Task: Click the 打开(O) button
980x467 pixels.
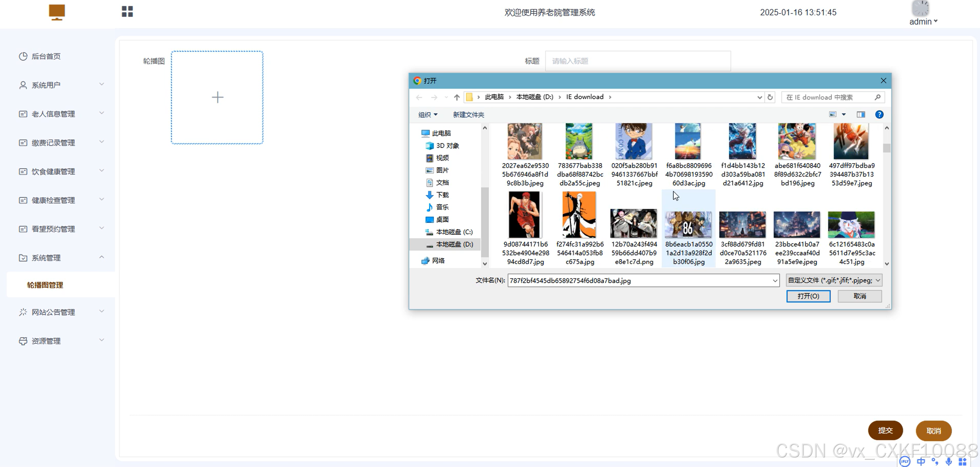Action: point(808,296)
